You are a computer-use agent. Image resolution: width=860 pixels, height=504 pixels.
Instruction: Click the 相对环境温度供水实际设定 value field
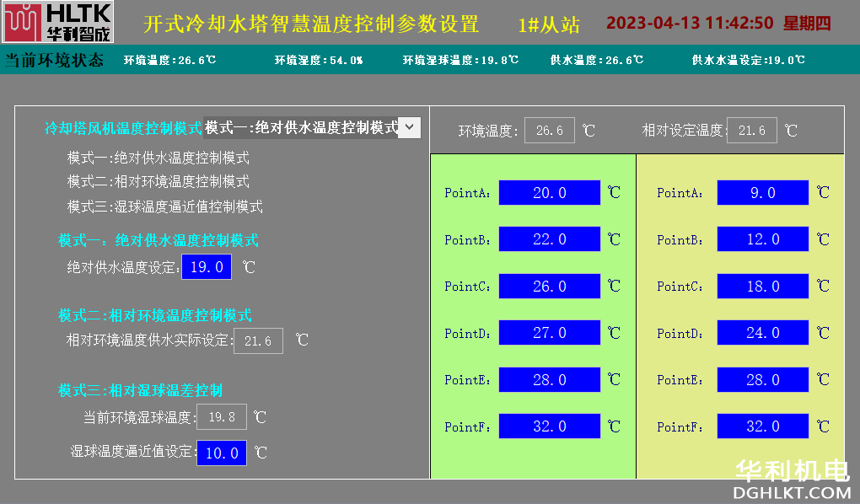(x=258, y=340)
